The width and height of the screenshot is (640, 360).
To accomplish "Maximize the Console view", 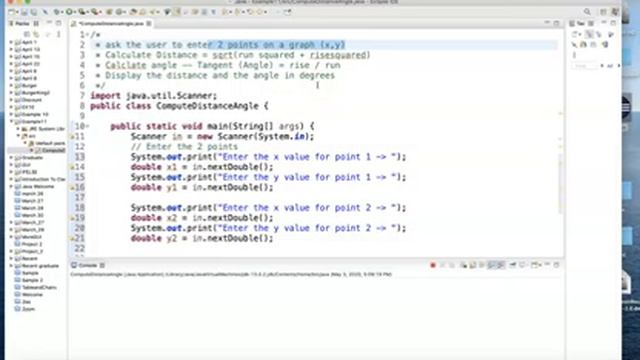I will [x=556, y=265].
